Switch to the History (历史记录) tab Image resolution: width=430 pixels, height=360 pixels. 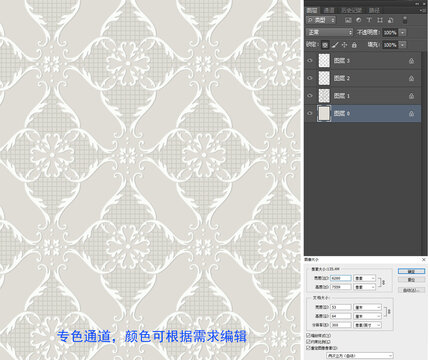pyautogui.click(x=351, y=10)
